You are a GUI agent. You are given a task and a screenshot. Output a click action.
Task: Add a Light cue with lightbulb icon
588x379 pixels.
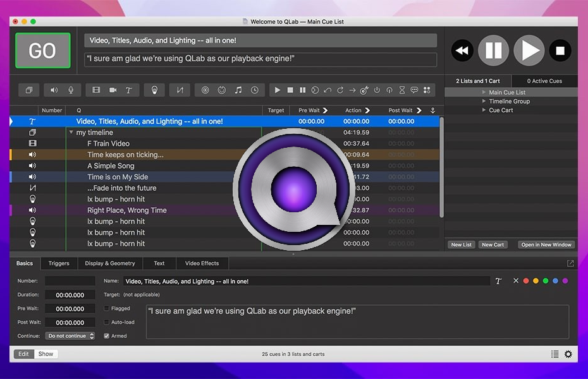coord(154,90)
